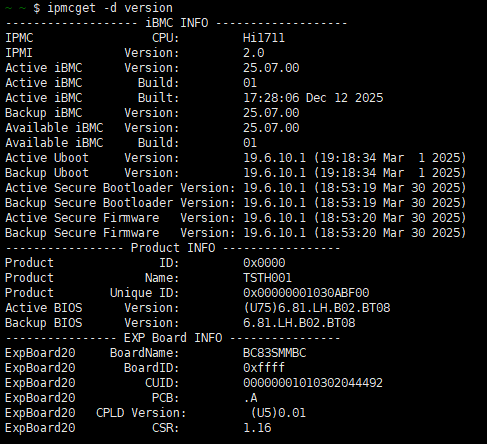This screenshot has width=487, height=444.
Task: Click the Active BIOS Version string
Action: point(317,308)
